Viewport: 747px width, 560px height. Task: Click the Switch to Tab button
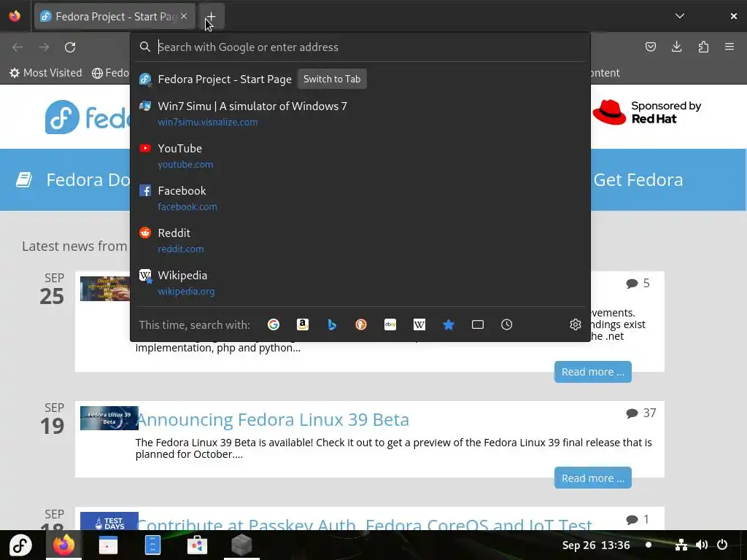click(332, 79)
